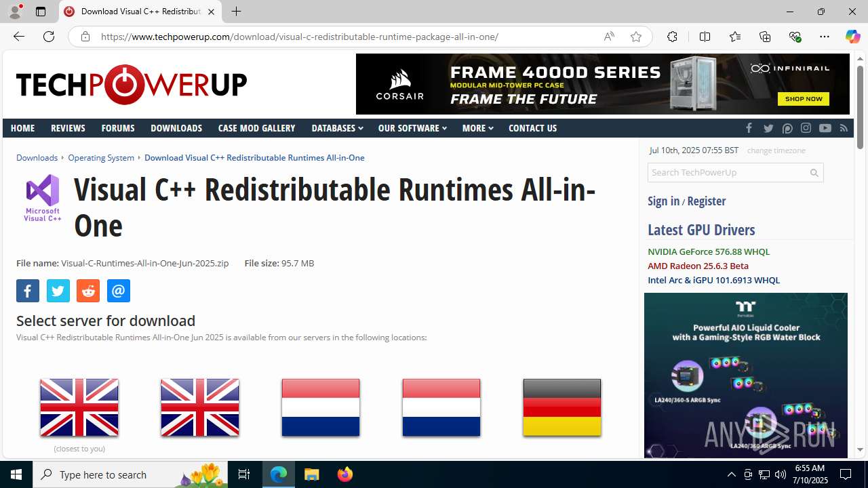Viewport: 868px width, 488px height.
Task: Expand the MORE dropdown menu
Action: 477,128
